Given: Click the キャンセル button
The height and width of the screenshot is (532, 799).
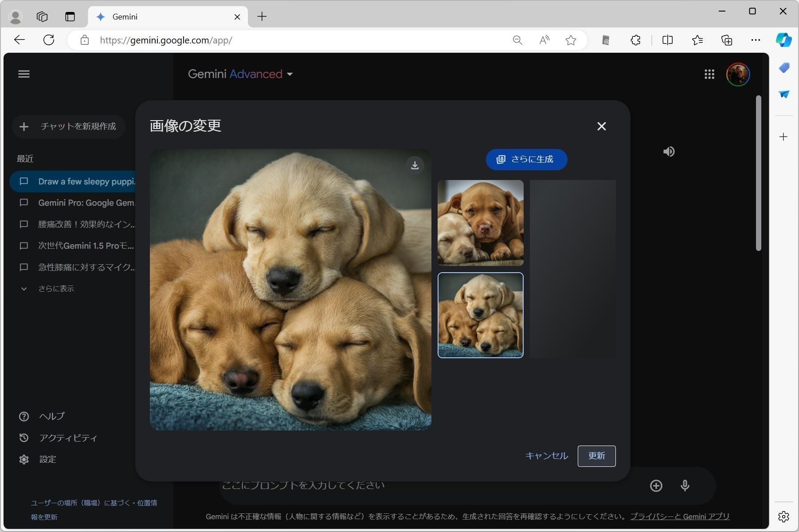Looking at the screenshot, I should [x=546, y=456].
